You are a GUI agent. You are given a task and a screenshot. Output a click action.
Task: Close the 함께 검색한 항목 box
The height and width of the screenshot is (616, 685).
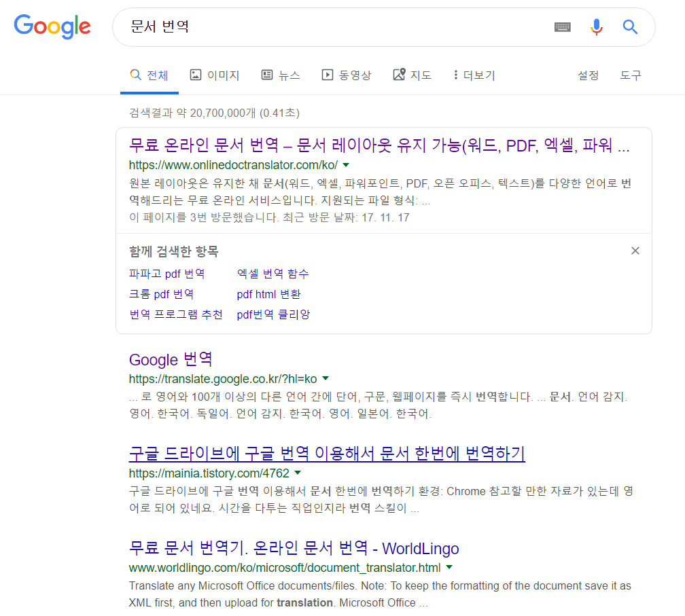click(635, 251)
